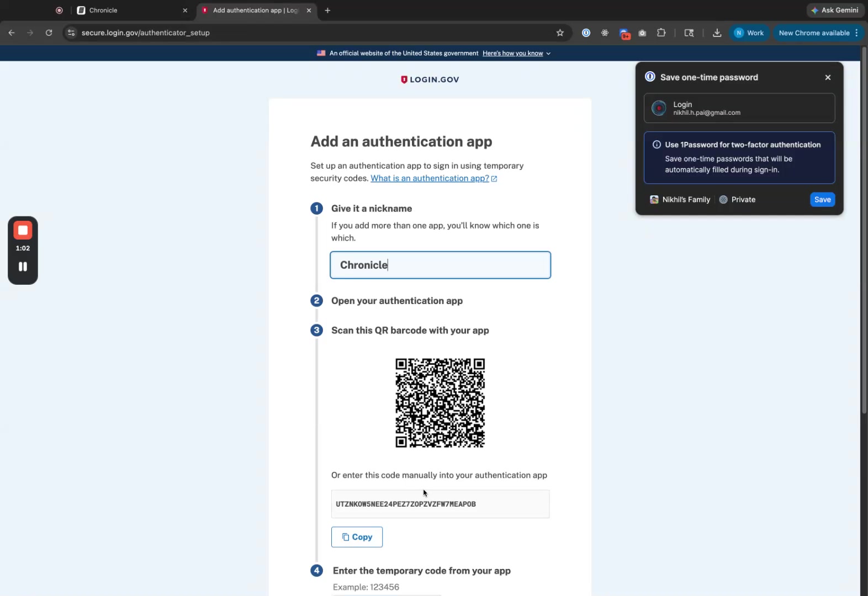Bookmark this page with the star icon
Image resolution: width=868 pixels, height=596 pixels.
pos(560,33)
